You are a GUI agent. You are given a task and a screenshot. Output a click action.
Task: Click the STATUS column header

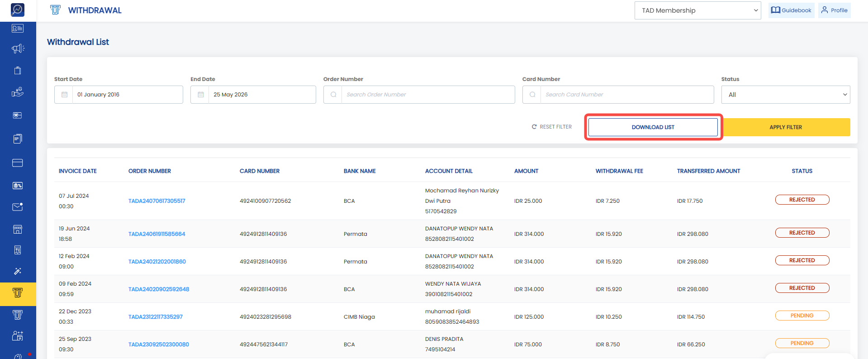coord(802,171)
